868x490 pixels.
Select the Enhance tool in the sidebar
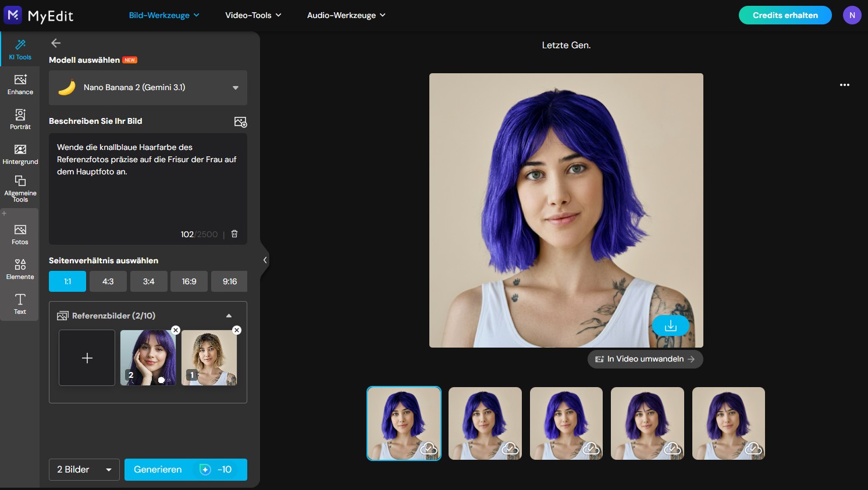(x=20, y=84)
